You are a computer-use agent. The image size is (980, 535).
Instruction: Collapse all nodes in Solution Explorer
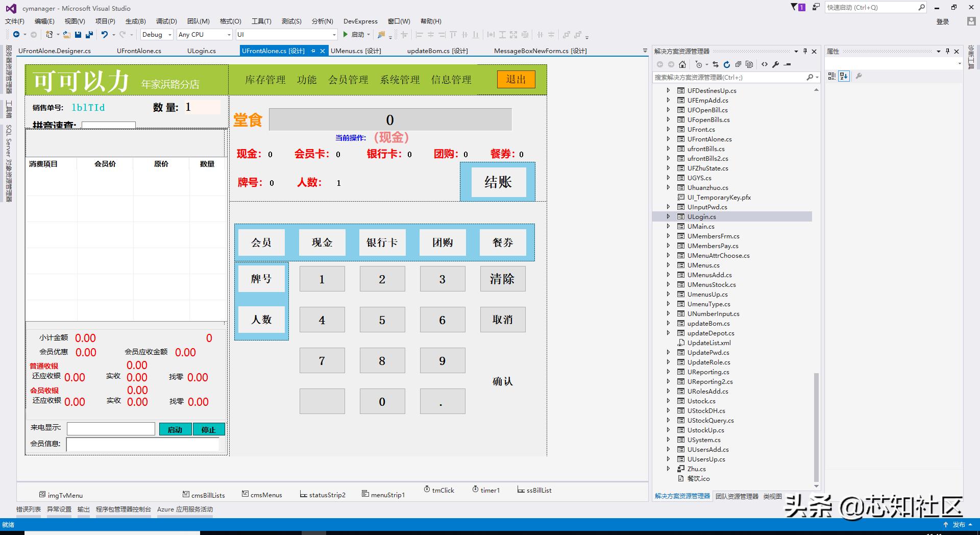coord(739,64)
